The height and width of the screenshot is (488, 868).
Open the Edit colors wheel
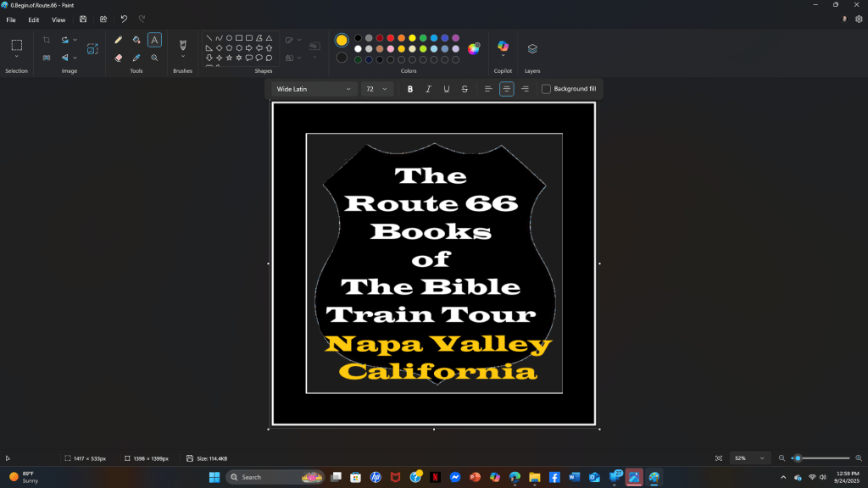click(x=474, y=48)
